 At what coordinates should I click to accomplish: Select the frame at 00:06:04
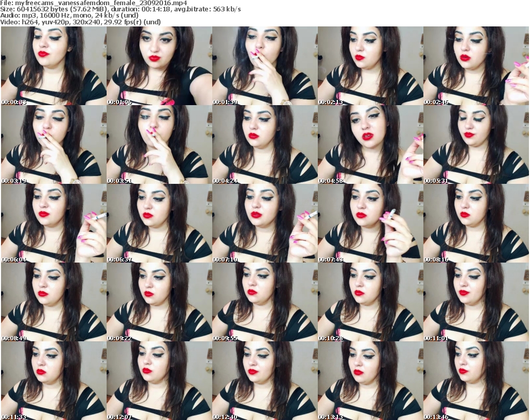[x=53, y=223]
